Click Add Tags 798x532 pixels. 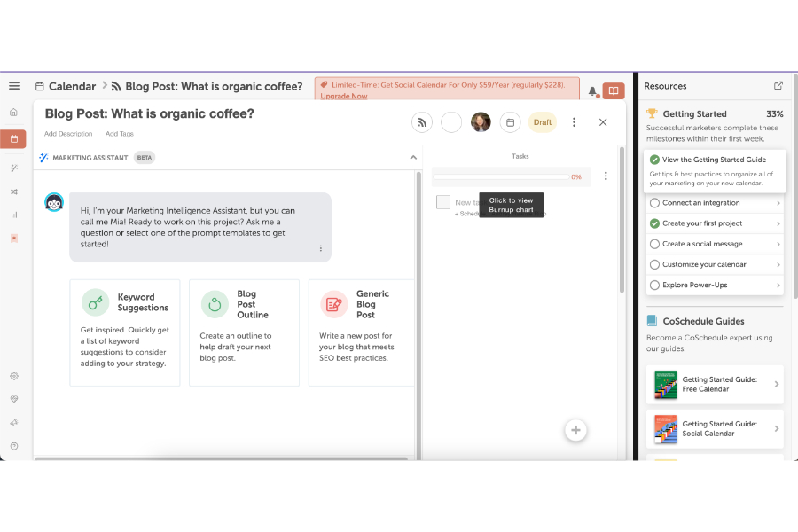pos(119,134)
